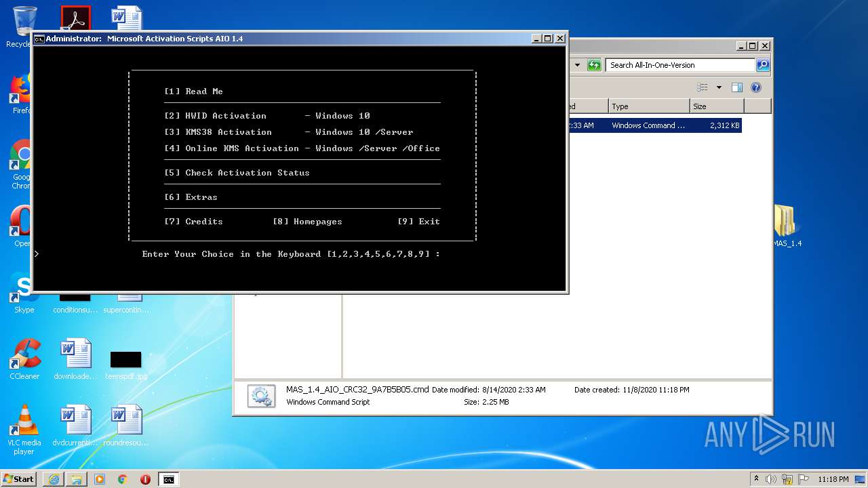Maximize the Explorer window
The image size is (868, 488).
pyautogui.click(x=752, y=46)
